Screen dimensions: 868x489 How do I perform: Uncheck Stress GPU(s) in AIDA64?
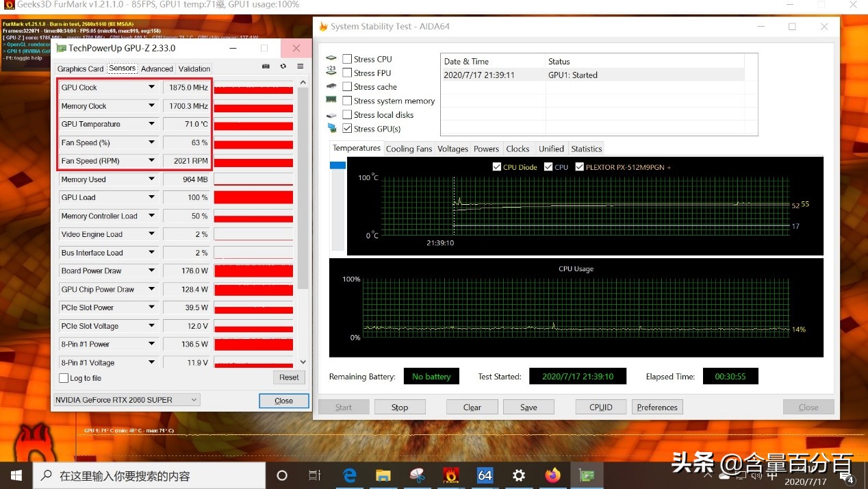tap(346, 128)
